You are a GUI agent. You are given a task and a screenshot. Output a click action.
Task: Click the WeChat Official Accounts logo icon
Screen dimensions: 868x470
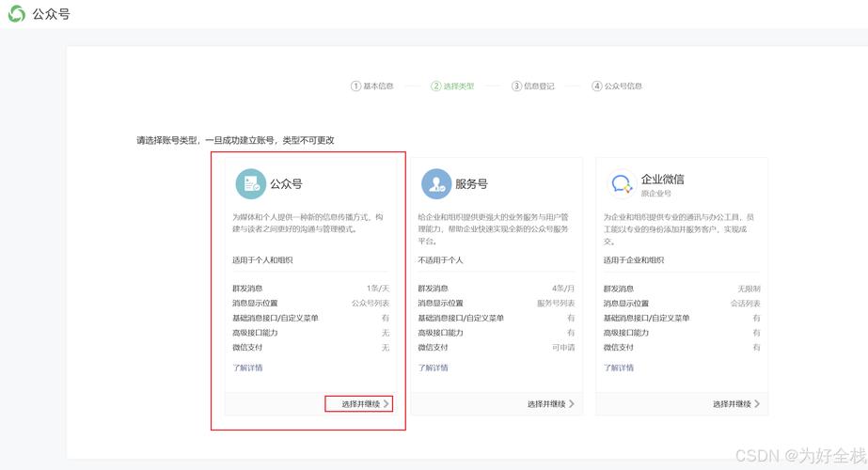pos(17,14)
